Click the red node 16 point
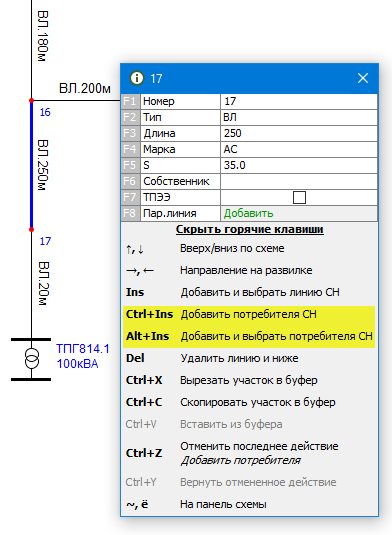Screen dimensions: 392x535 pos(31,100)
